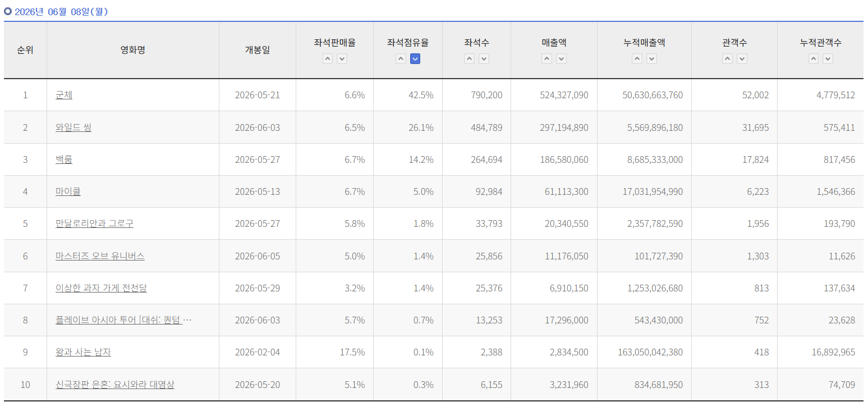Open 마스터즈 오브 유니버스 movie link
The height and width of the screenshot is (402, 868).
pos(100,256)
